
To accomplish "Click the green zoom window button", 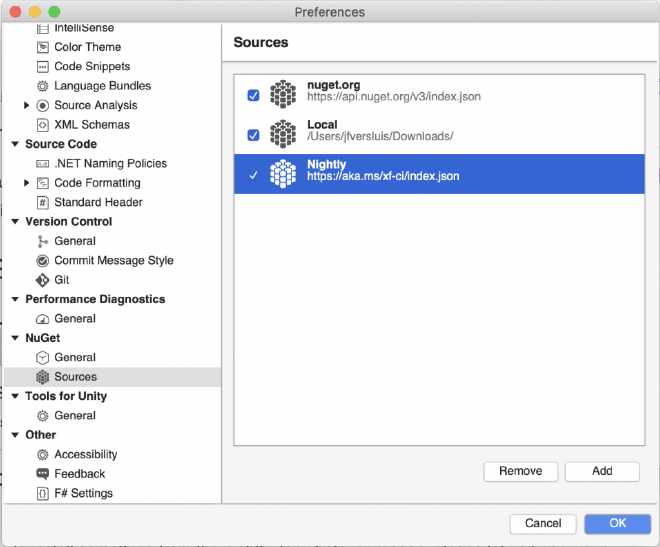I will [x=54, y=12].
